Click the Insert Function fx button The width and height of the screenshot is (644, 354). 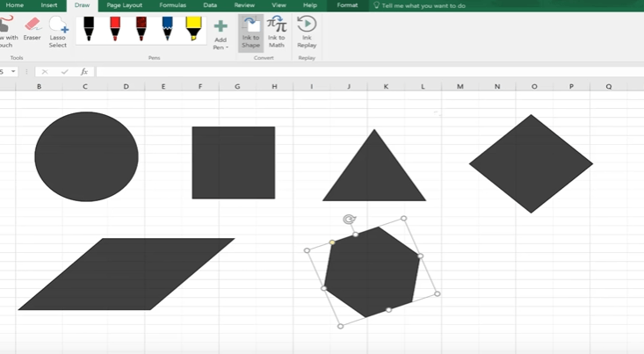point(84,72)
